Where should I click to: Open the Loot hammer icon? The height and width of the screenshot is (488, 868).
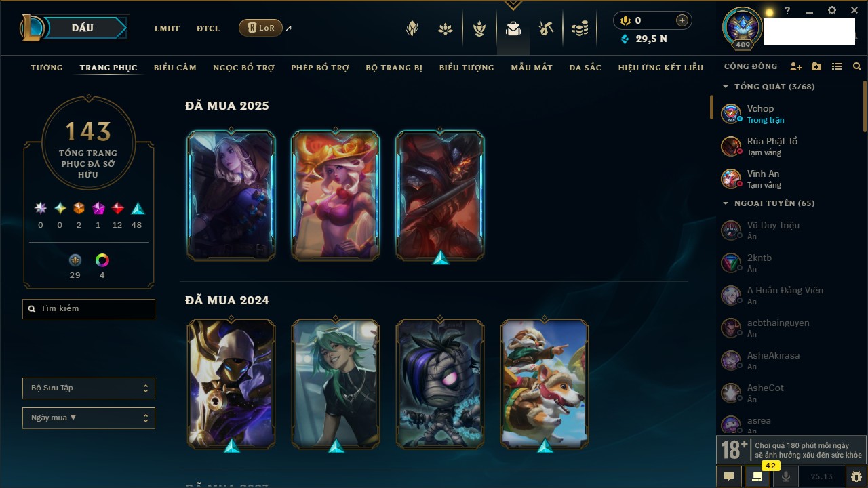[547, 28]
